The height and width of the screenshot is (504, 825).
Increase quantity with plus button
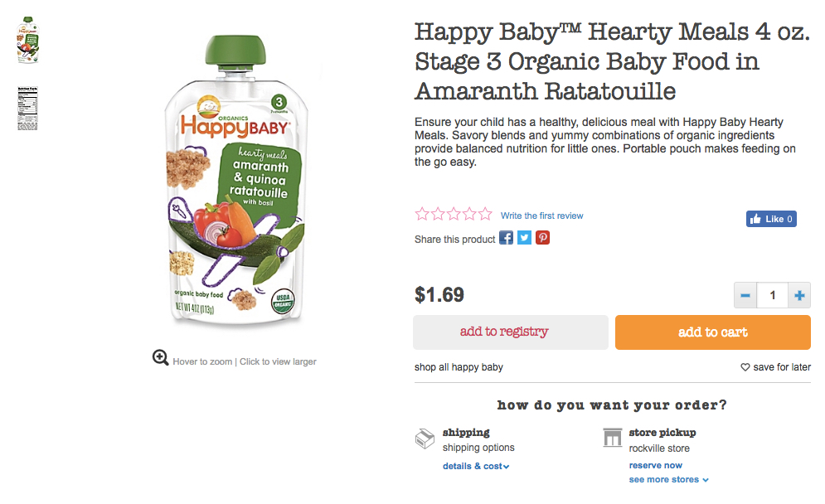point(799,295)
